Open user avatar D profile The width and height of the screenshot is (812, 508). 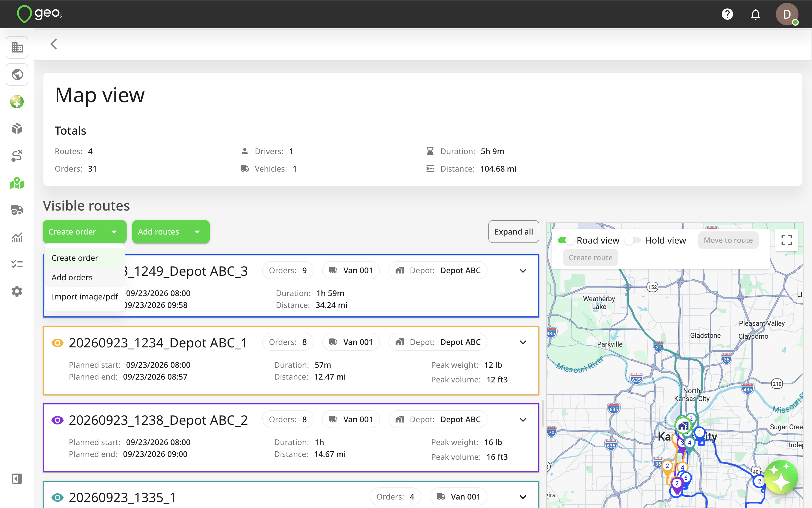click(x=787, y=14)
